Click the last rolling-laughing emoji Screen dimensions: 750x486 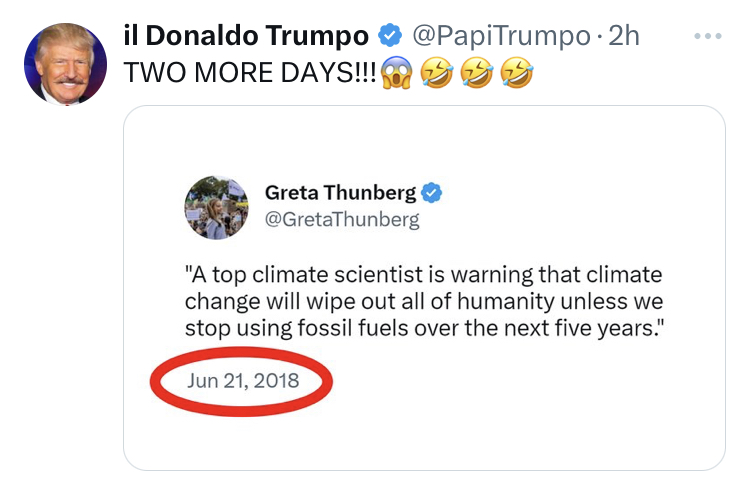[x=516, y=73]
